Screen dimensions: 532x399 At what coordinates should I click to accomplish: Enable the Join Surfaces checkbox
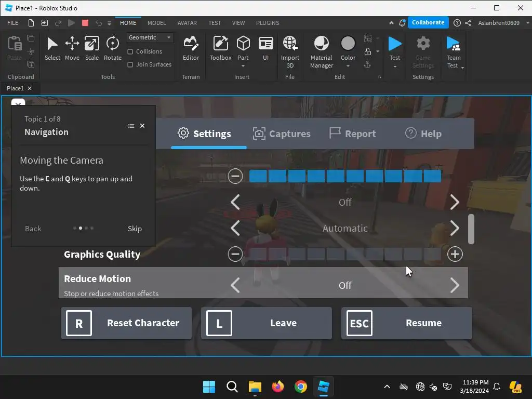(130, 64)
